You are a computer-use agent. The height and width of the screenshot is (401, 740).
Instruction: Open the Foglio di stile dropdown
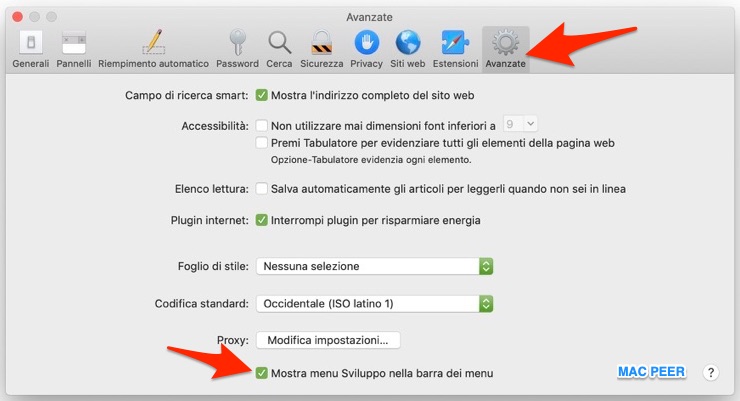pyautogui.click(x=375, y=266)
